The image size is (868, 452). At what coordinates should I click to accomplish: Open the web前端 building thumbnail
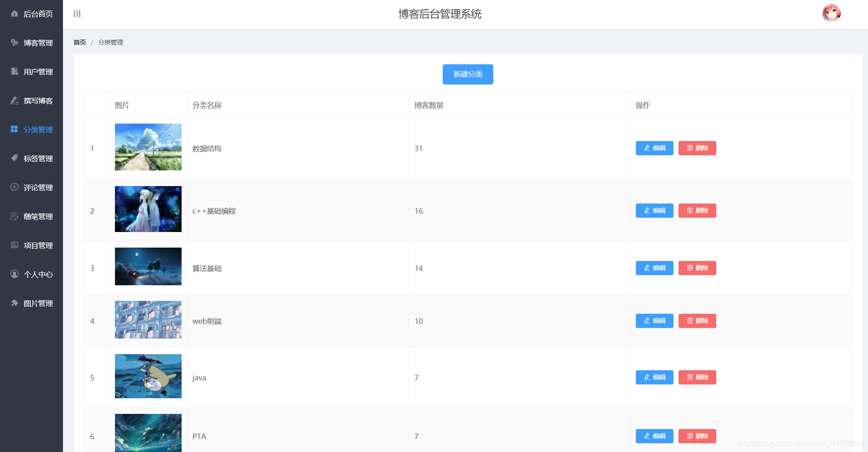tap(148, 320)
